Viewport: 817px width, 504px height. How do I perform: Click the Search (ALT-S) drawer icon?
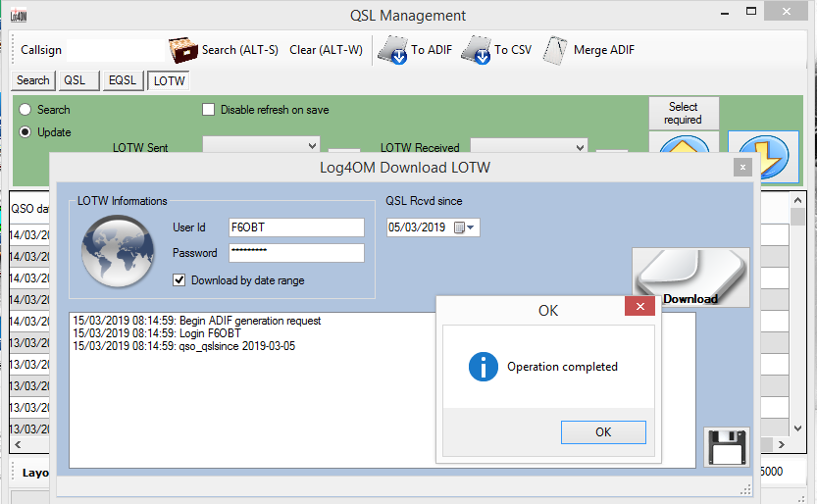183,50
